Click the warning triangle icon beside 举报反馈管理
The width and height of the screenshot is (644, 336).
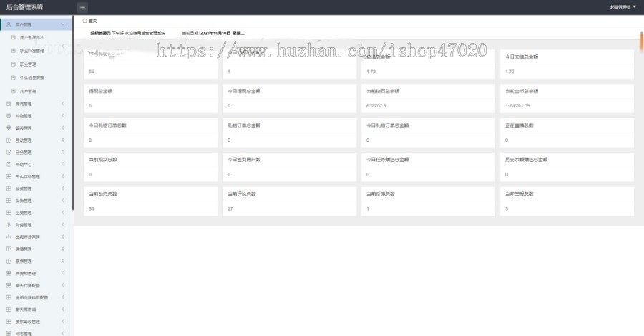coord(9,237)
